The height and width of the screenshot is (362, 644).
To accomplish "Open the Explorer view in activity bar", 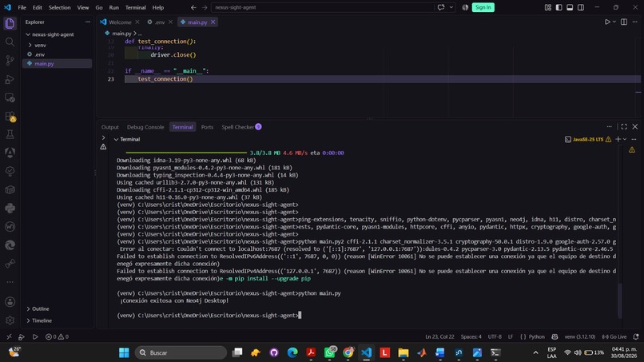I will coord(10,23).
